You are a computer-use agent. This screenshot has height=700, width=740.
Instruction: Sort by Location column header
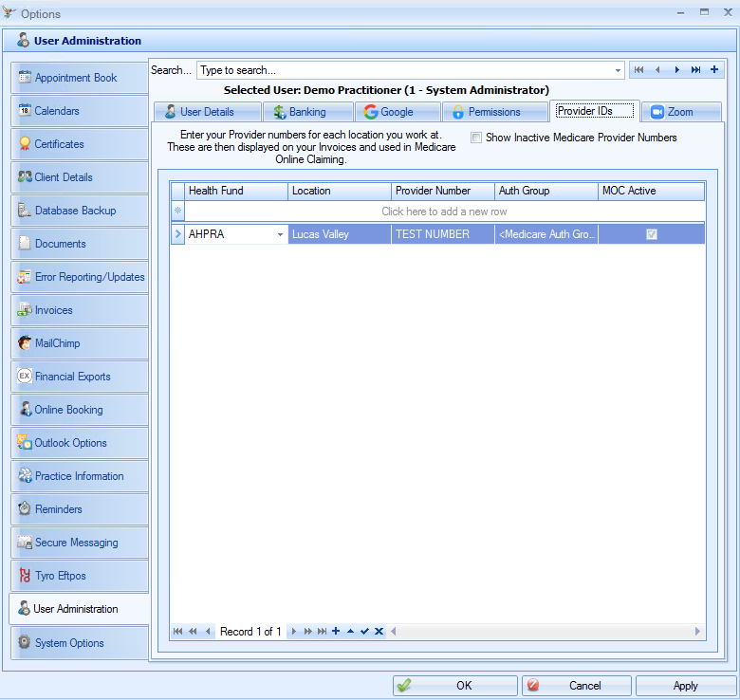[x=340, y=191]
